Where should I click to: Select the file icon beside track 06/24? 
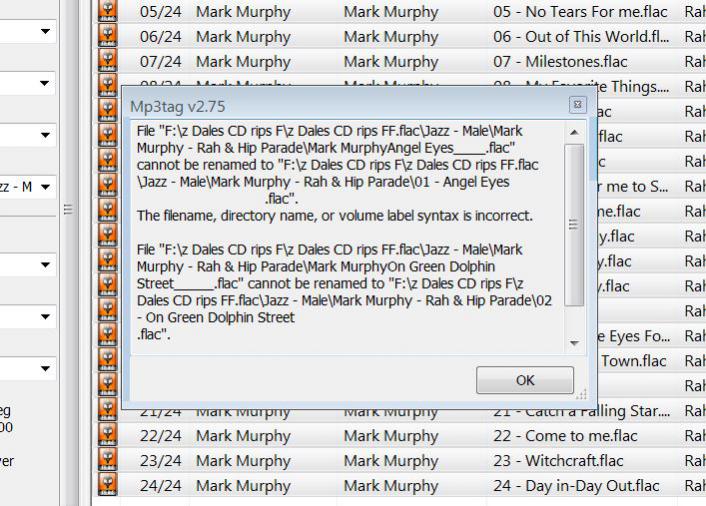click(x=108, y=37)
